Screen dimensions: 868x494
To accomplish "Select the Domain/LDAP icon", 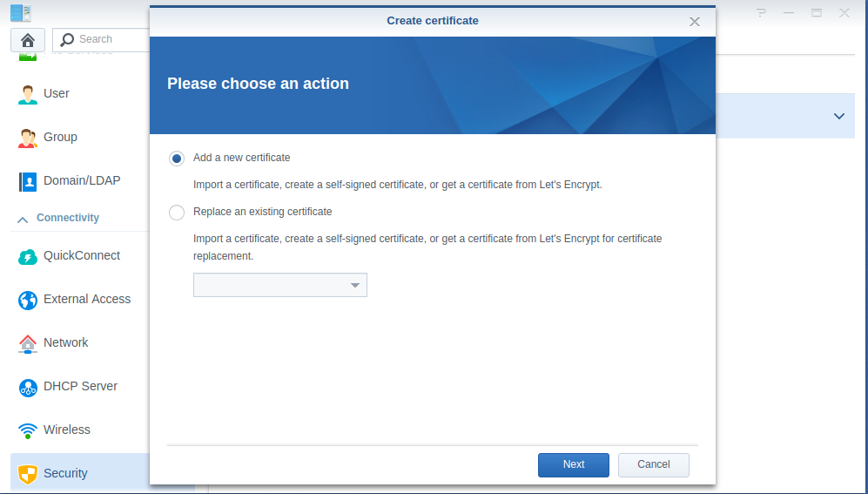I will (x=27, y=181).
